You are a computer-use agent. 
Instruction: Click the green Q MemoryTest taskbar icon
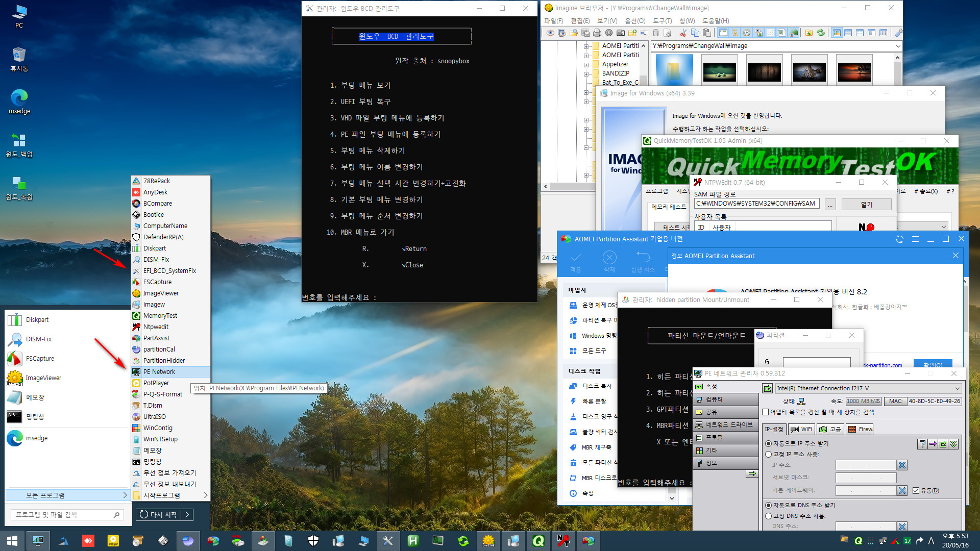(x=538, y=541)
